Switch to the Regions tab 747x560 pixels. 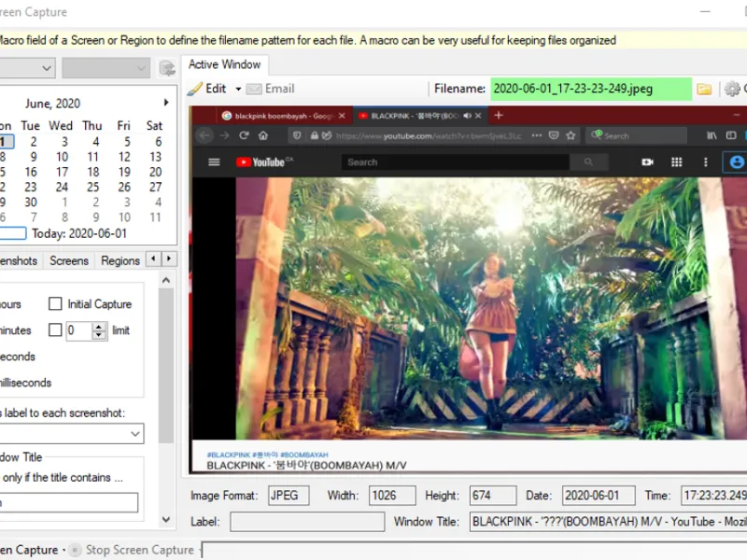120,261
